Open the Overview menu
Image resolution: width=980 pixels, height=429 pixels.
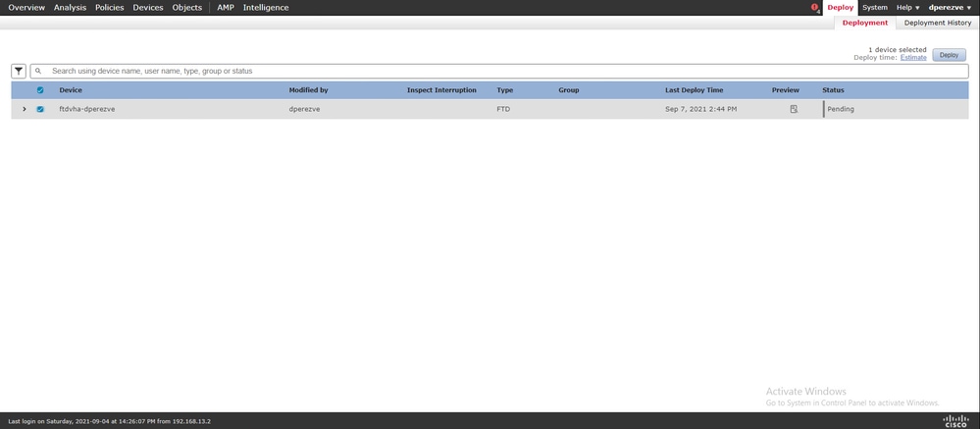click(x=26, y=8)
